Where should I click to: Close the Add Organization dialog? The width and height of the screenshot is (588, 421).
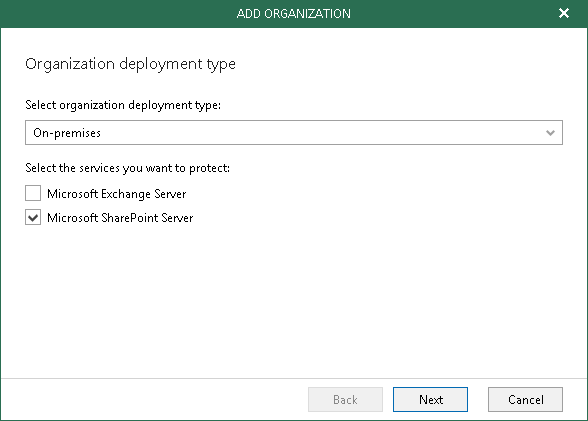tap(564, 13)
